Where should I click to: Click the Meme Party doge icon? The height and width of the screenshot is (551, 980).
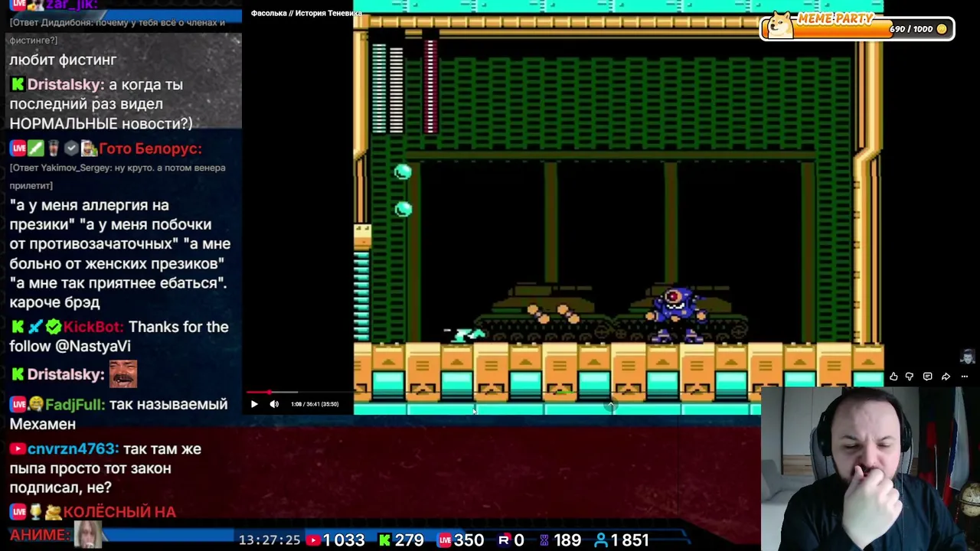(779, 25)
